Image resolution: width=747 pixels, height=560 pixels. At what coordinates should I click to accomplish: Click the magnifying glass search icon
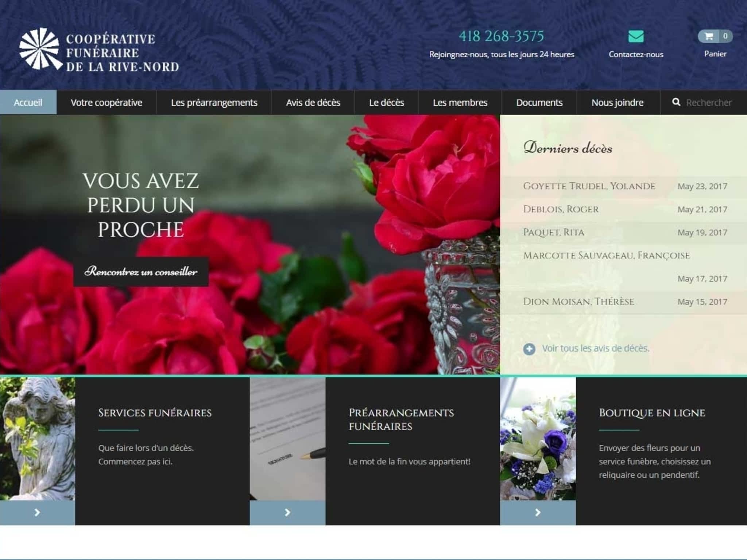676,102
